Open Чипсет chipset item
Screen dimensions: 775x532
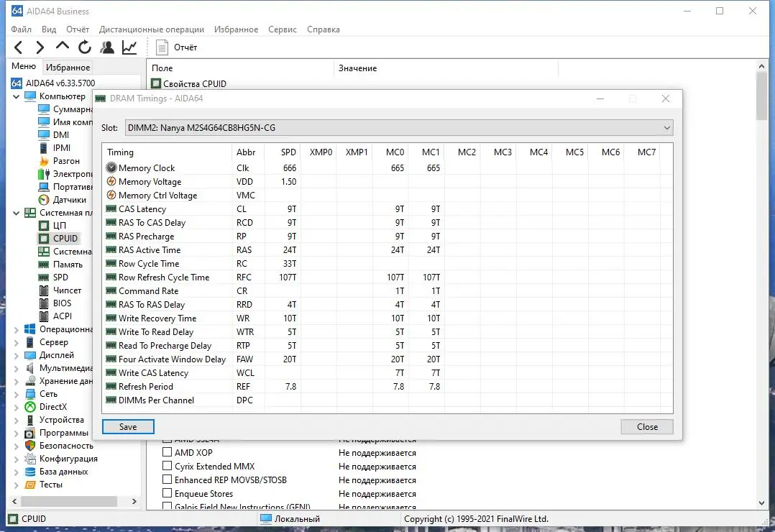(67, 290)
